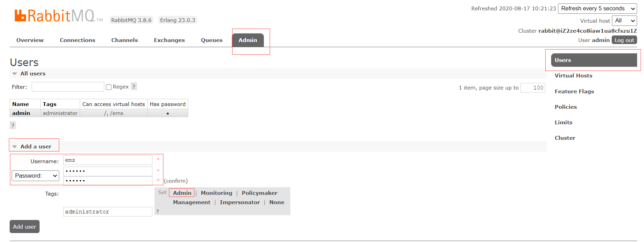Image resolution: width=644 pixels, height=242 pixels.
Task: Set the Policymaker tag
Action: [259, 193]
